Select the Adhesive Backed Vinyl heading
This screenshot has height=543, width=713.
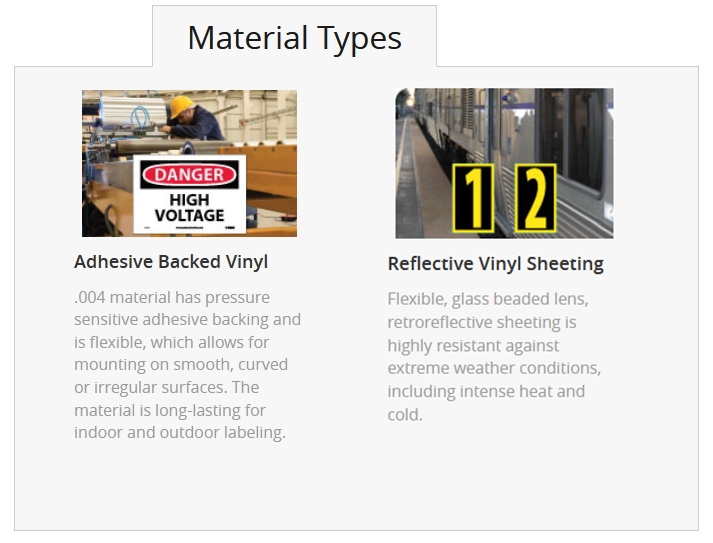point(171,262)
